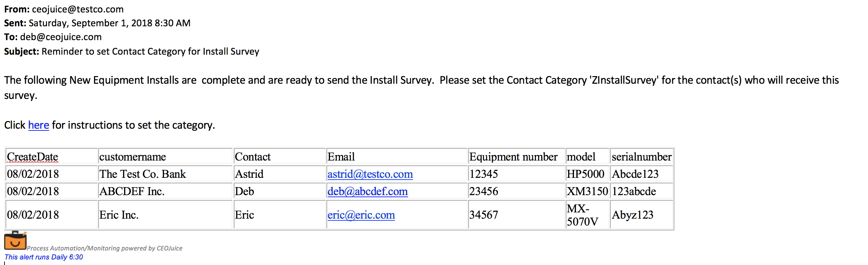Screen dimensions: 868x265
Task: Click the Equipment number column header
Action: point(513,157)
